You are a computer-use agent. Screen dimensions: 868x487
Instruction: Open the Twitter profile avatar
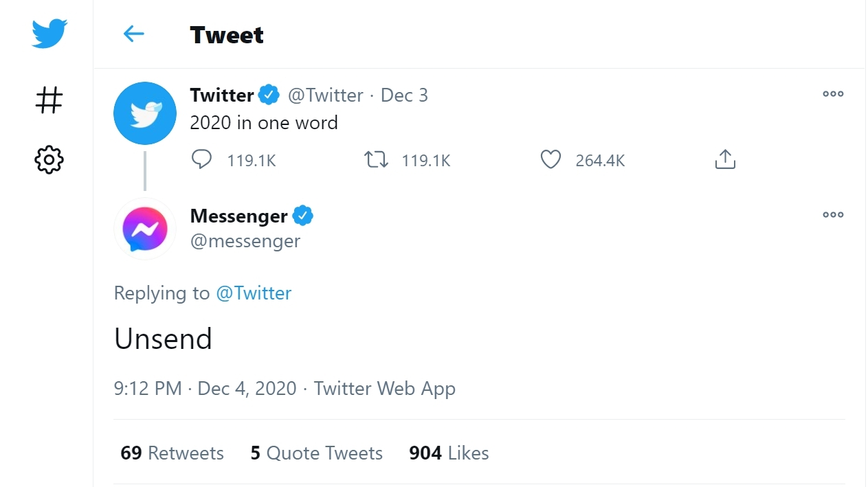click(x=145, y=113)
